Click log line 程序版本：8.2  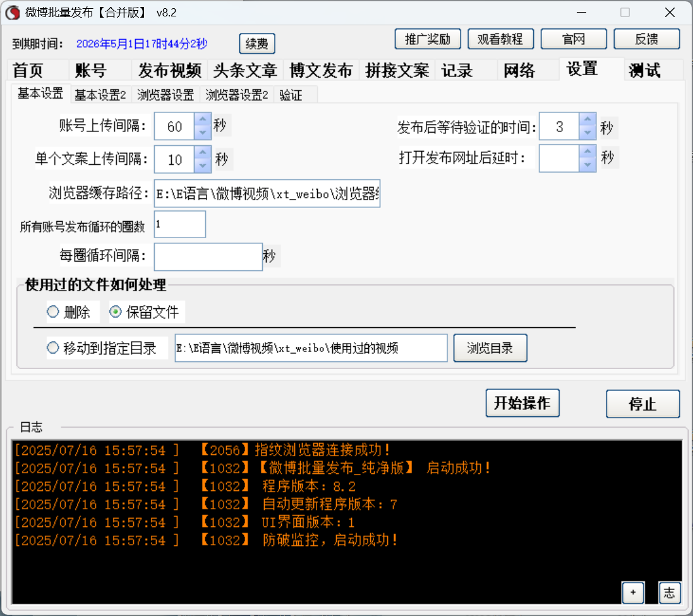(309, 486)
